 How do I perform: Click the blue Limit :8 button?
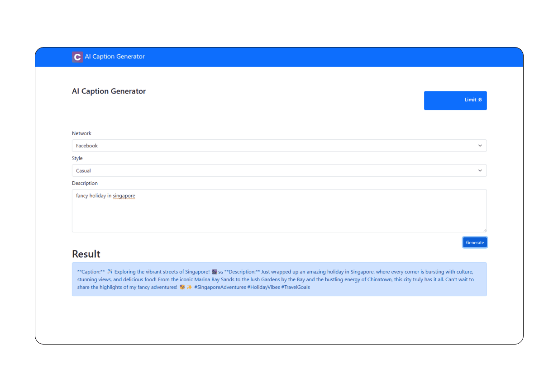[455, 100]
